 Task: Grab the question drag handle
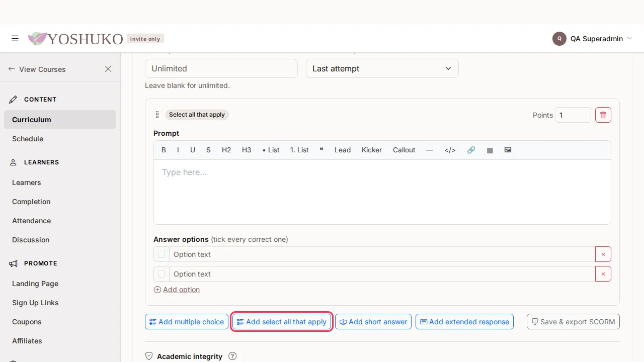pyautogui.click(x=157, y=115)
